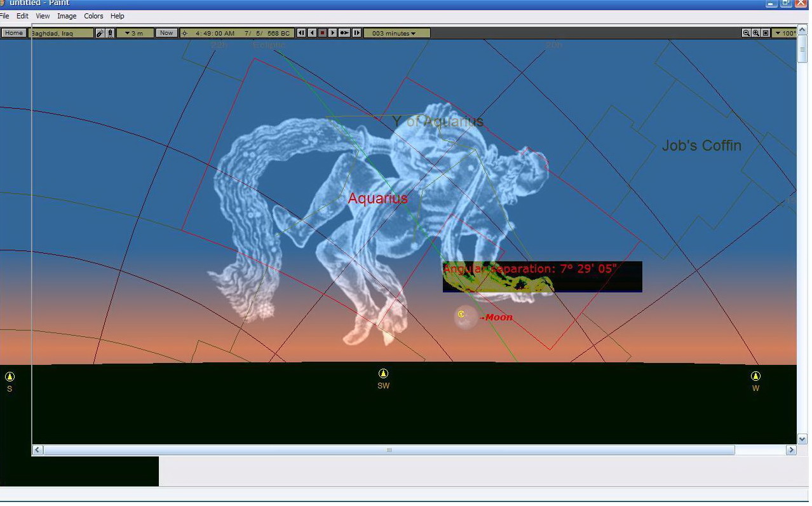Image resolution: width=812 pixels, height=506 pixels.
Task: Click the Baghdad, Iraq location field
Action: click(x=62, y=33)
